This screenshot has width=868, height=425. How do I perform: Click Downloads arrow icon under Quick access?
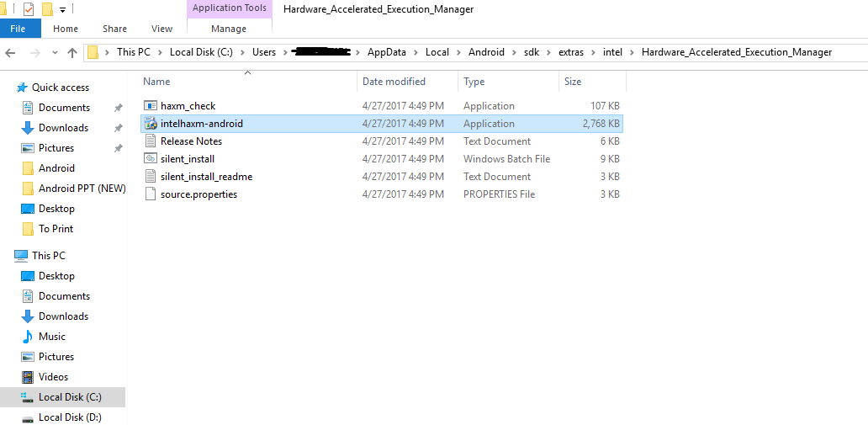click(28, 128)
